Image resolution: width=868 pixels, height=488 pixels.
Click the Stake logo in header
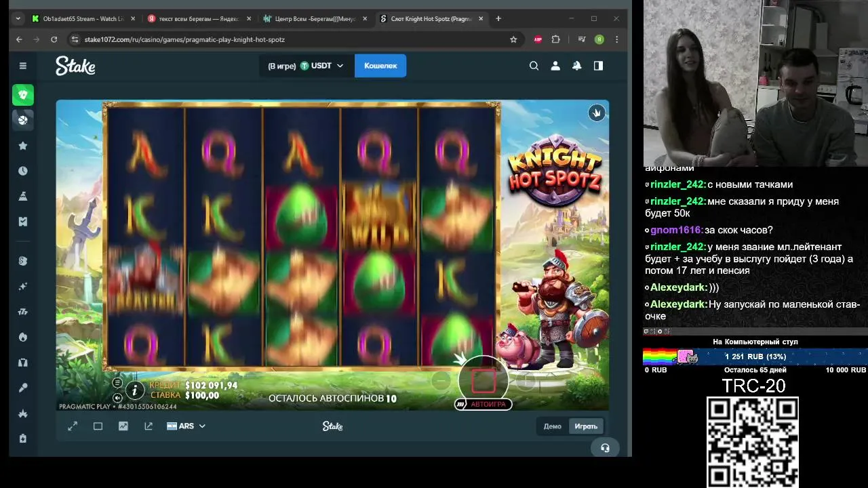click(x=75, y=66)
